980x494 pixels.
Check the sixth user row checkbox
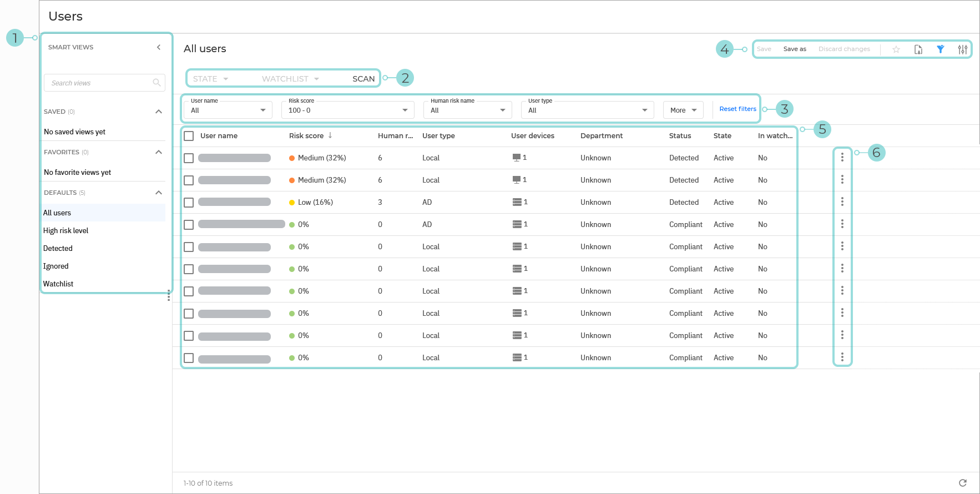click(x=189, y=269)
